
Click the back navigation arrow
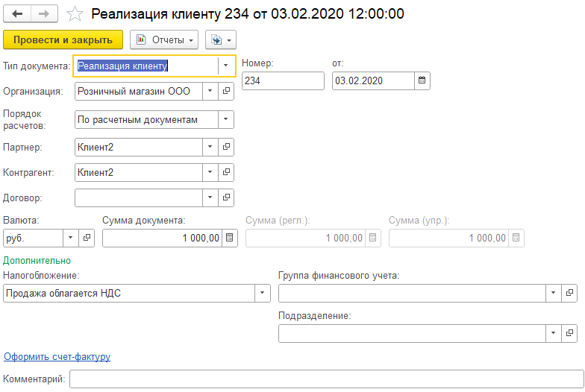(18, 14)
